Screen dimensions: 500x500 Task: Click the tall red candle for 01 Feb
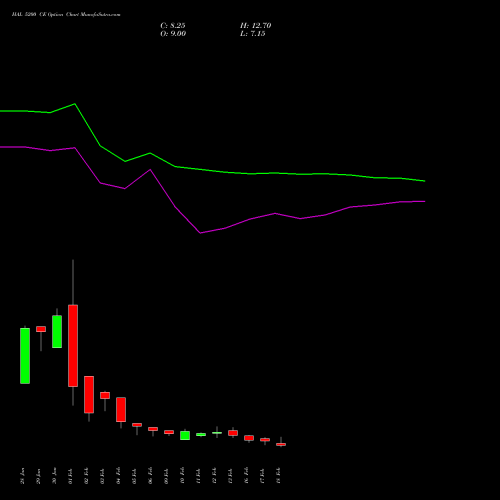pyautogui.click(x=73, y=346)
